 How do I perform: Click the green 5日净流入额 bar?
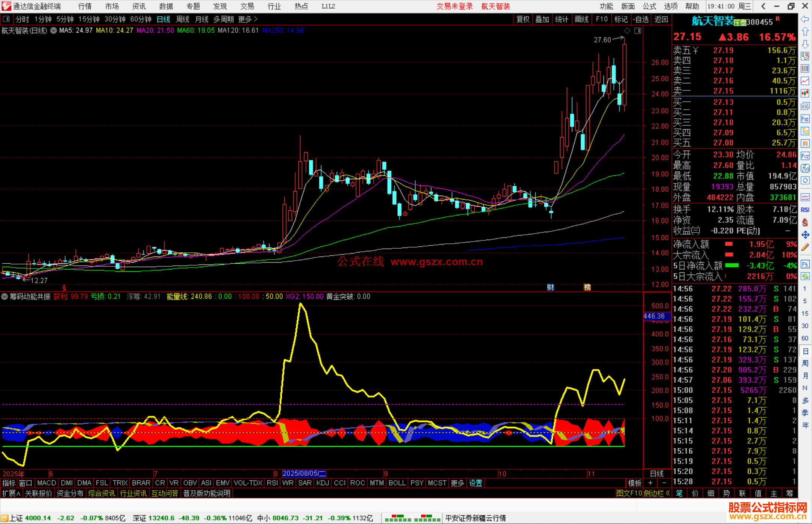[732, 266]
